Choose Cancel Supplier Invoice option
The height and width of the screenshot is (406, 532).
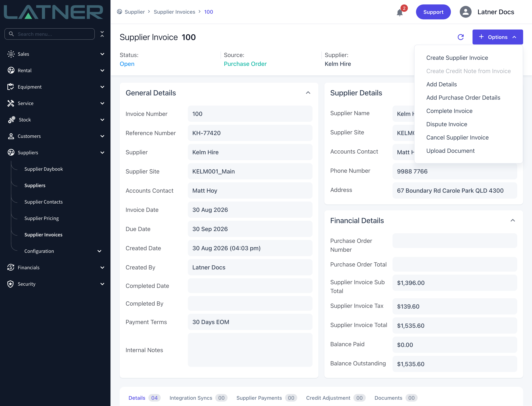(457, 137)
